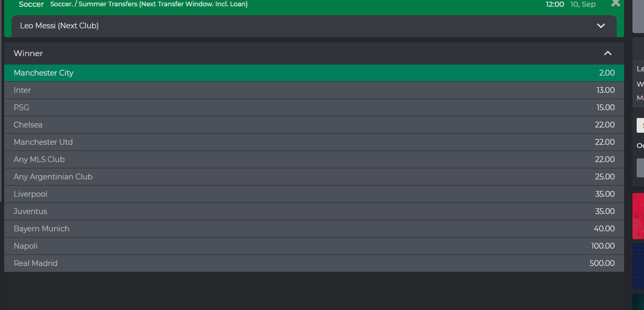Collapse the Winner market section
The width and height of the screenshot is (644, 310).
click(608, 53)
